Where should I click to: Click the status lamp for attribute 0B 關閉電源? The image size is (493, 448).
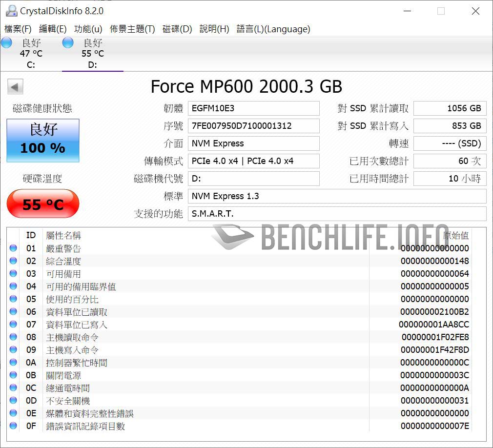pos(12,375)
